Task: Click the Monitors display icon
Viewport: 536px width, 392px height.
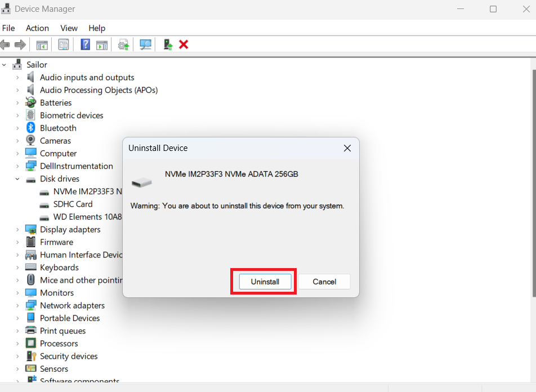Action: (x=31, y=292)
